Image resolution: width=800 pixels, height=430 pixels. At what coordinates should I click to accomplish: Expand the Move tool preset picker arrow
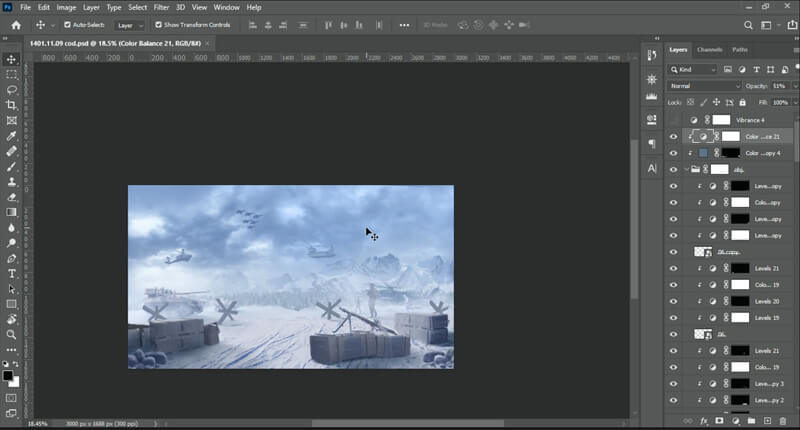[x=53, y=25]
